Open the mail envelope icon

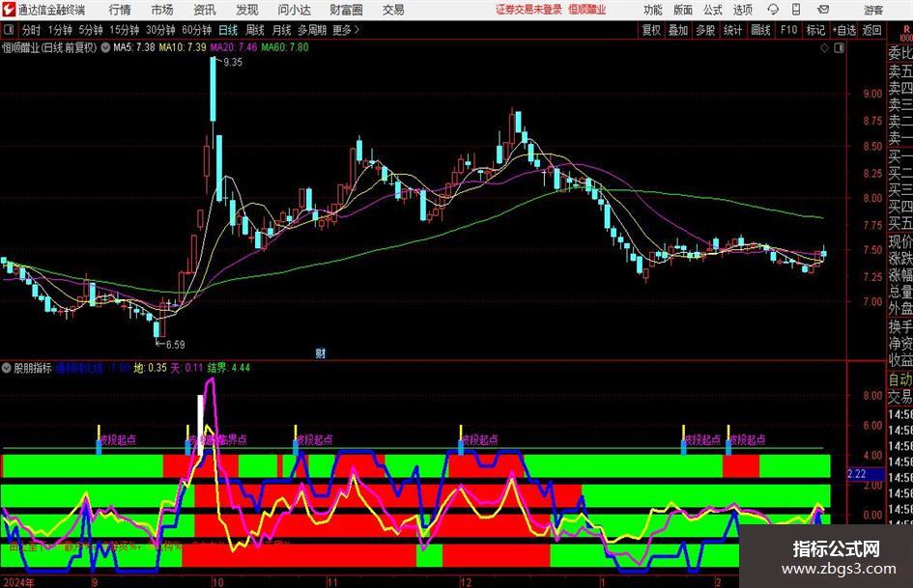coord(823,10)
